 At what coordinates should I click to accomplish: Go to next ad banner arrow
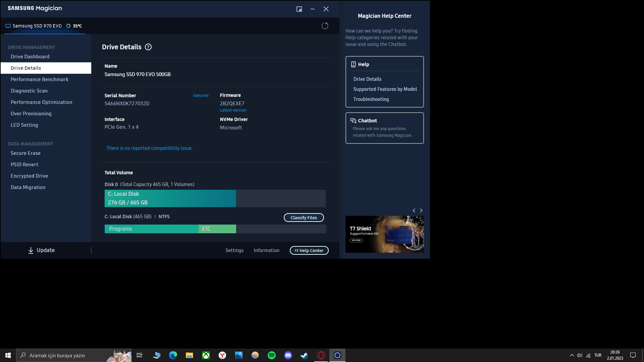pyautogui.click(x=421, y=210)
